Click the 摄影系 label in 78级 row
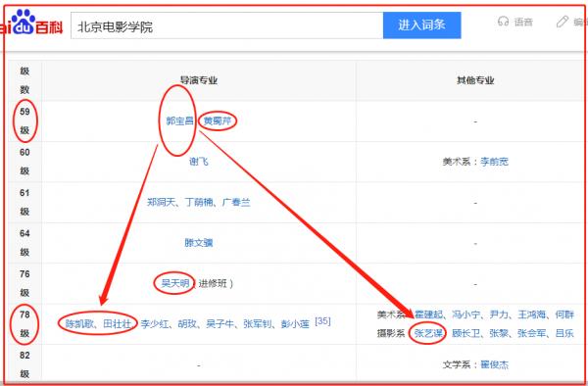588x386 pixels. (x=391, y=333)
